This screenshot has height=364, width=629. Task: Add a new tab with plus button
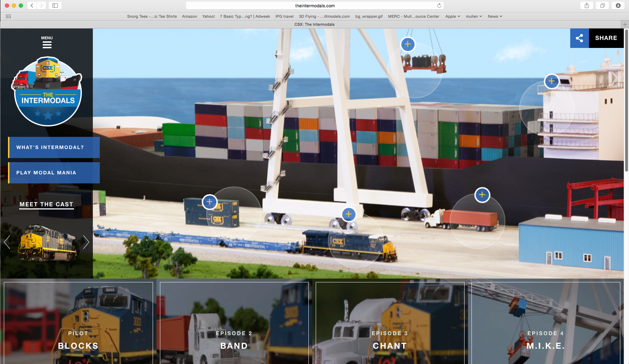click(x=625, y=24)
